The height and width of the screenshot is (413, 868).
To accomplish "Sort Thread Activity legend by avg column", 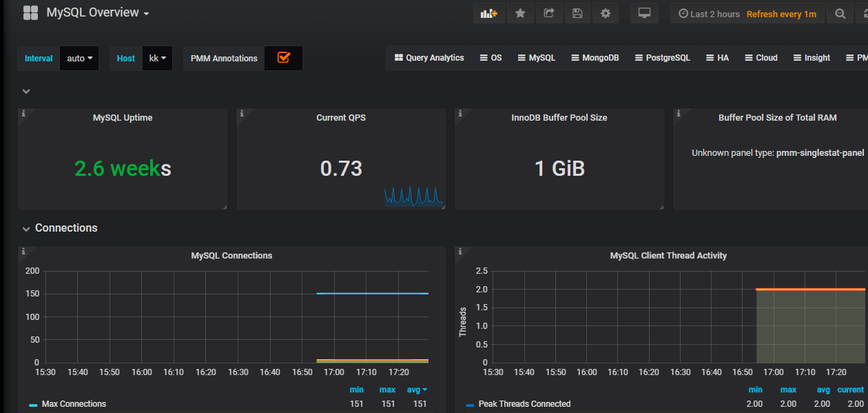I will pyautogui.click(x=823, y=390).
